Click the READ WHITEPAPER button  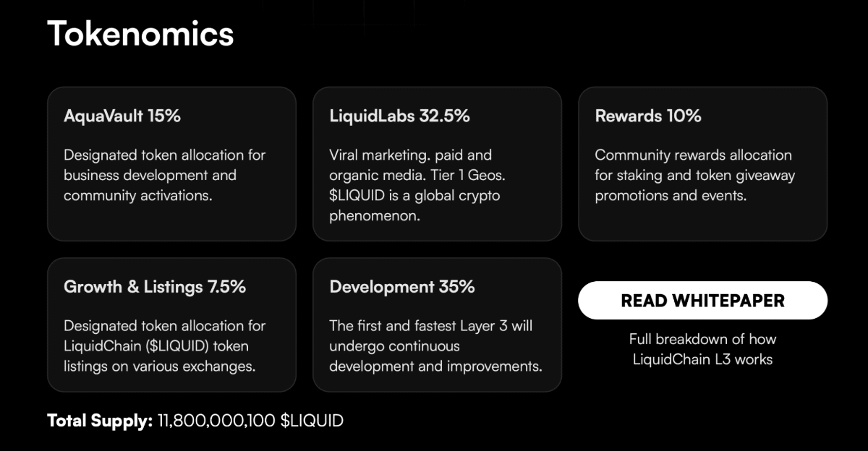(702, 300)
